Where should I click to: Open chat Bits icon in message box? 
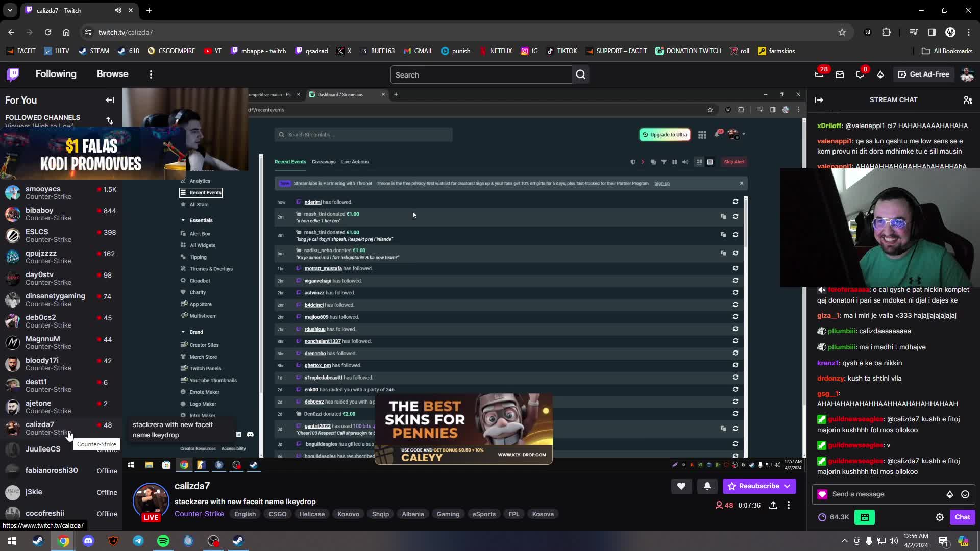[x=949, y=494]
